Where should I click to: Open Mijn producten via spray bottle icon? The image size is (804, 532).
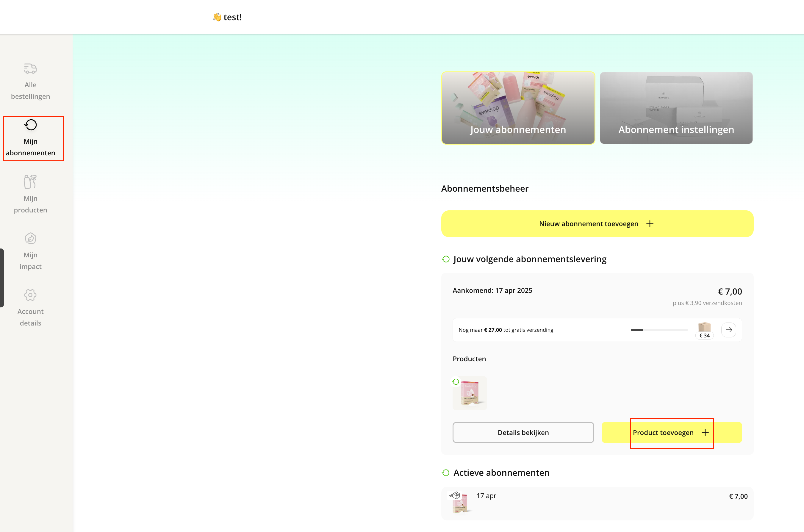point(30,182)
